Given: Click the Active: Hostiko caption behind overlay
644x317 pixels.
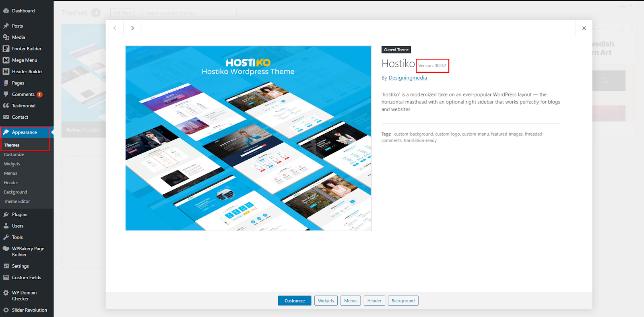Looking at the screenshot, I should click(83, 130).
